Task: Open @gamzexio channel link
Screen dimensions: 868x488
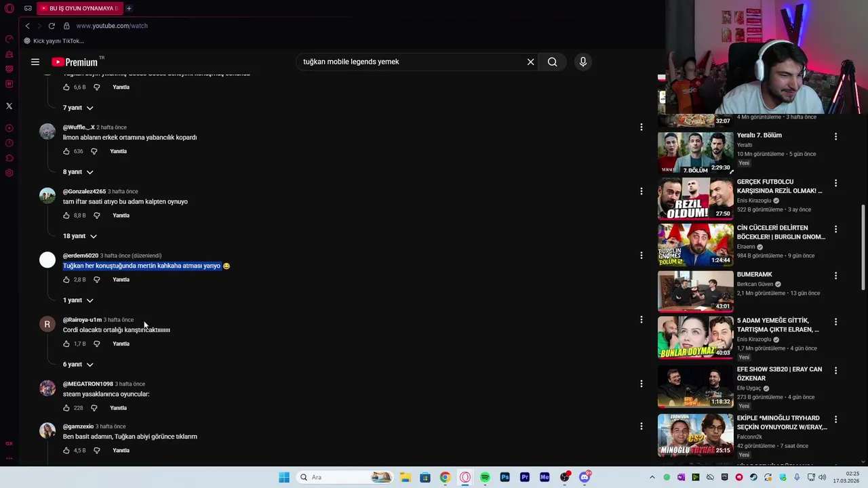Action: 78,426
